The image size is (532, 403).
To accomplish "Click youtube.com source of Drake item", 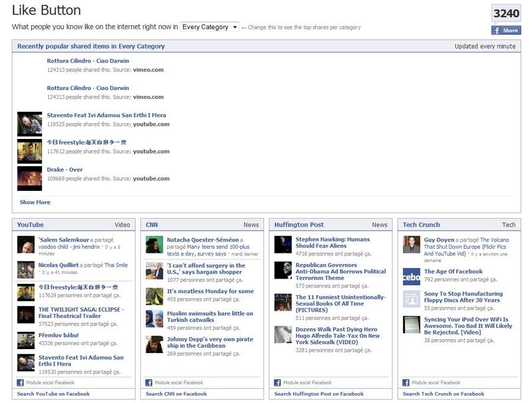I will click(151, 178).
